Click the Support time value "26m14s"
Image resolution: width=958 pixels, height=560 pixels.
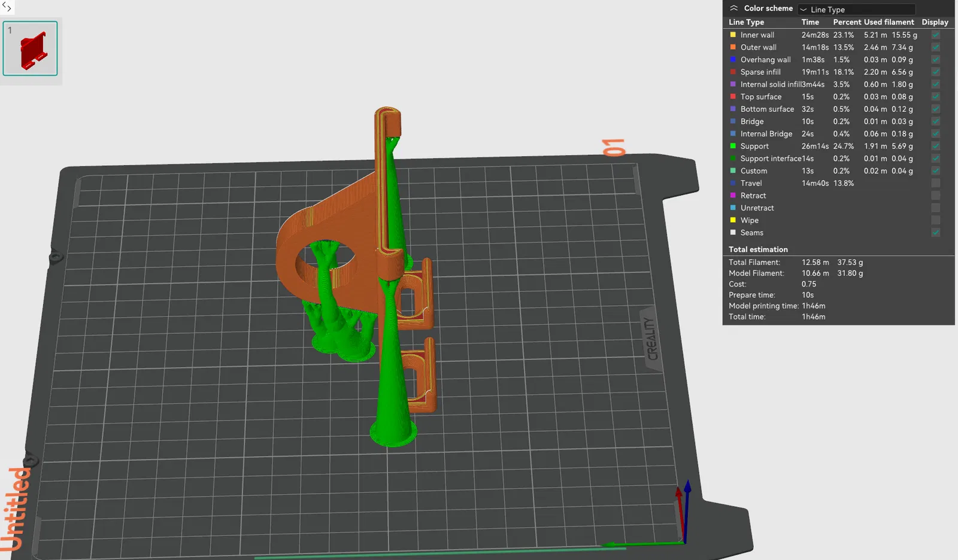coord(815,147)
